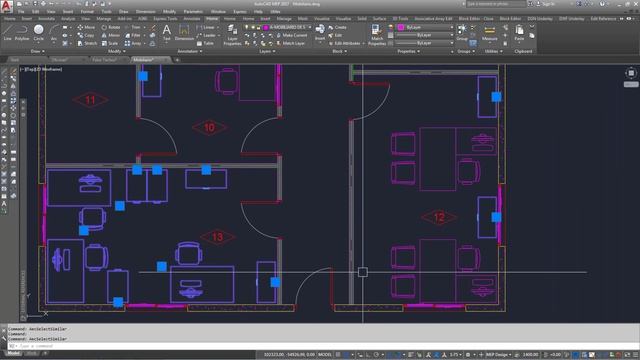Insert a Table from Annotation panel
Image resolution: width=640 pixels, height=360 pixels.
205,43
